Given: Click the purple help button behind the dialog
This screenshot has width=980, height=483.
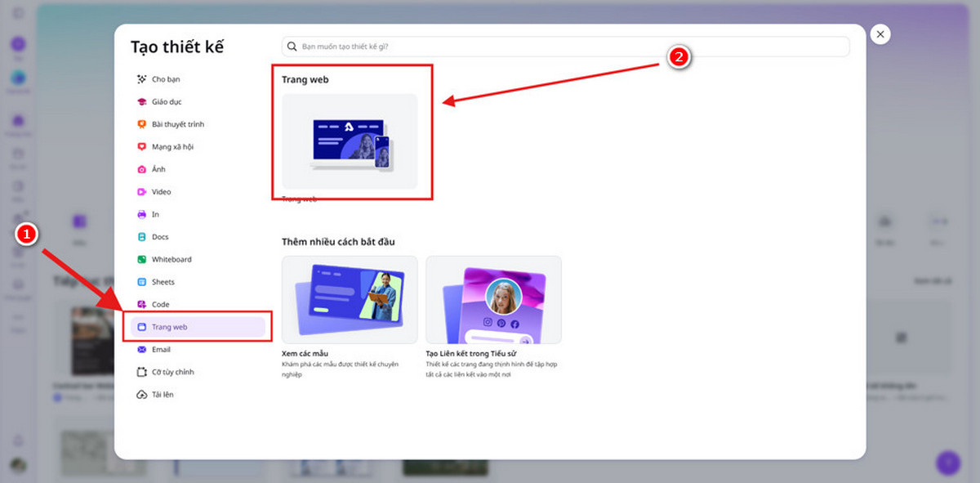Looking at the screenshot, I should point(947,462).
